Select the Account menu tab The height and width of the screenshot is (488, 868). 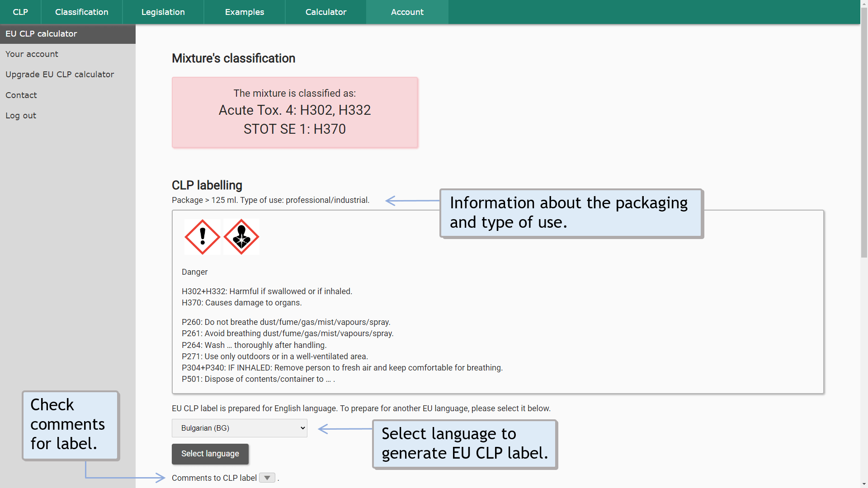(407, 12)
